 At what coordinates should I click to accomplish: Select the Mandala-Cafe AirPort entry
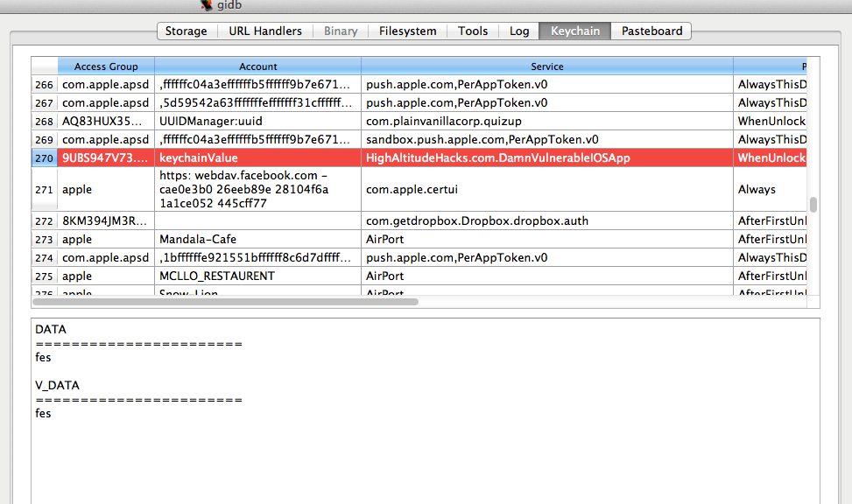(257, 240)
